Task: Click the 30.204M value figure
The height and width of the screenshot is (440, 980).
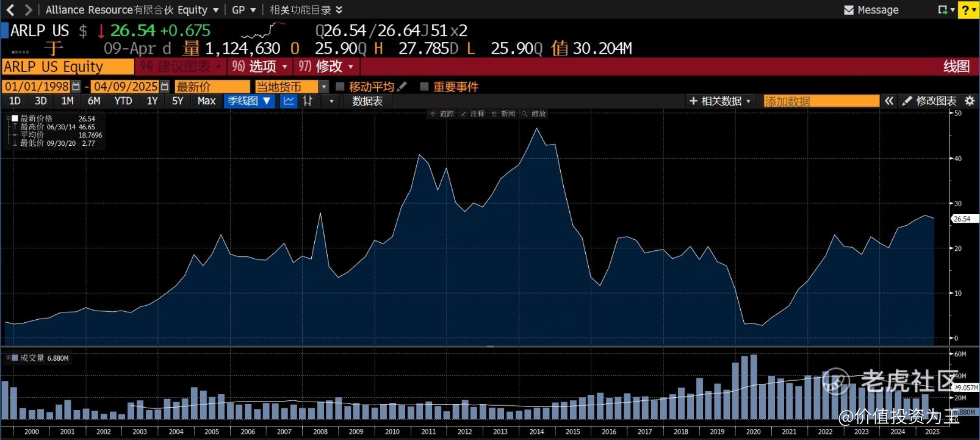Action: 602,48
